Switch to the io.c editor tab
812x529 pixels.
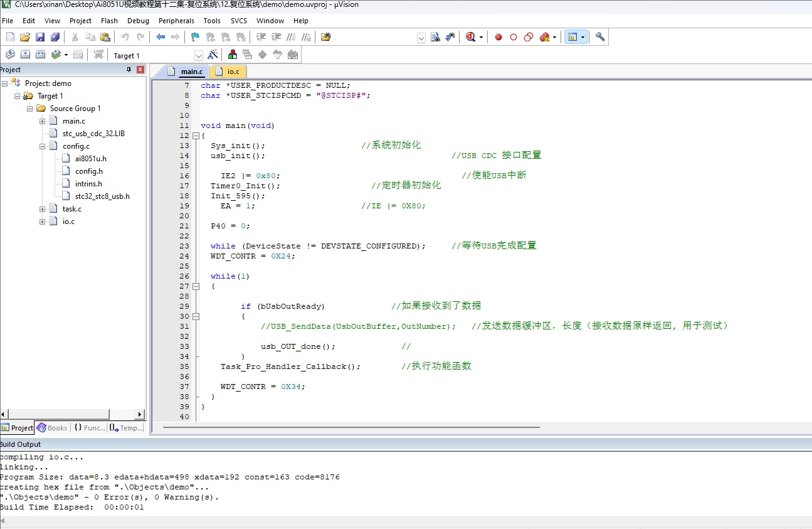coord(228,72)
